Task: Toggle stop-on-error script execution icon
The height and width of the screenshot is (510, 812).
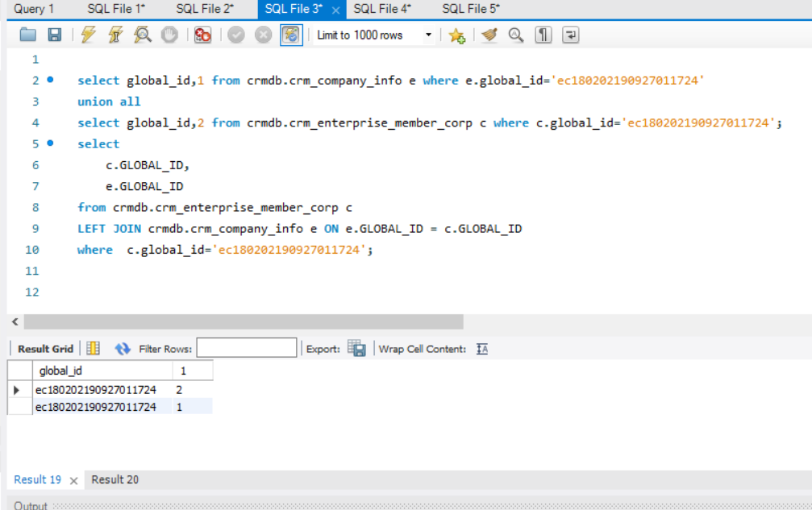Action: 202,35
